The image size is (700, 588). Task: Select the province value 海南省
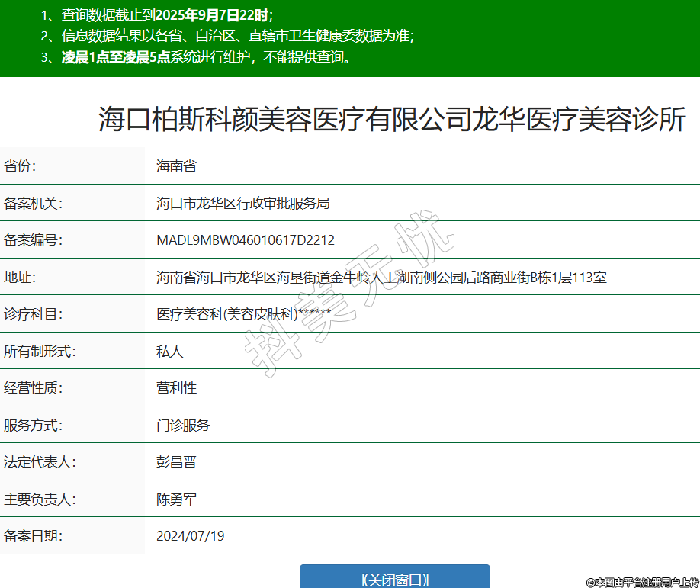(x=176, y=166)
